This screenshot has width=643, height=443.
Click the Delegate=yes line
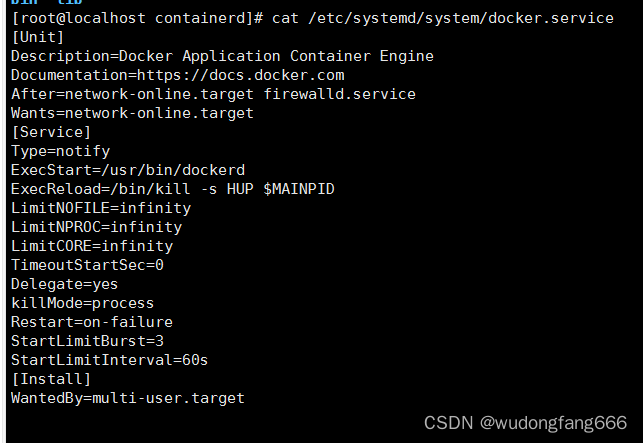64,284
